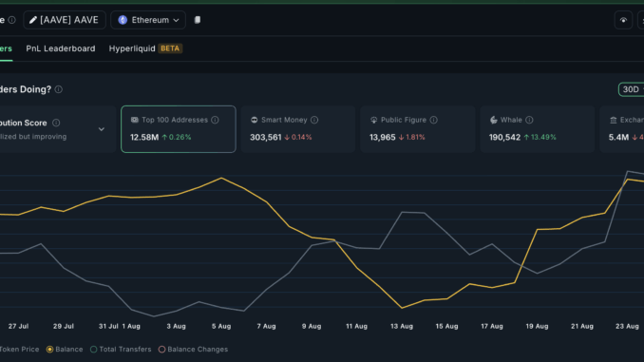Viewport: 644px width, 362px height.
Task: Expand the Distribution Score chevron
Action: point(101,129)
